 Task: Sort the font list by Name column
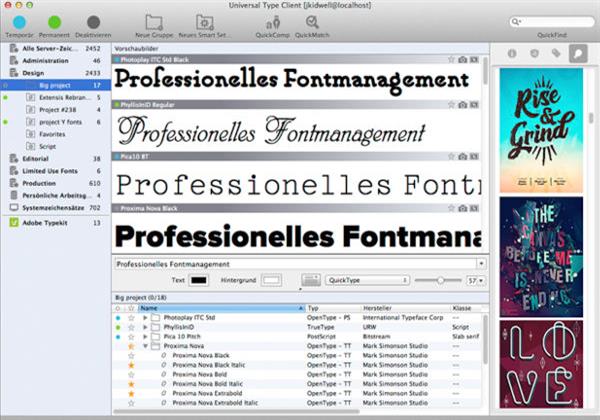tap(221, 308)
